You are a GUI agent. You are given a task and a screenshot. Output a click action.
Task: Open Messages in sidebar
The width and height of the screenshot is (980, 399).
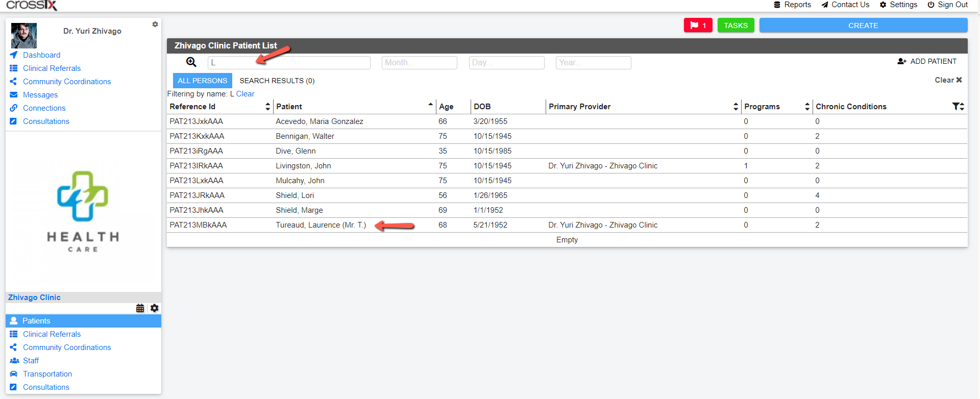(40, 95)
